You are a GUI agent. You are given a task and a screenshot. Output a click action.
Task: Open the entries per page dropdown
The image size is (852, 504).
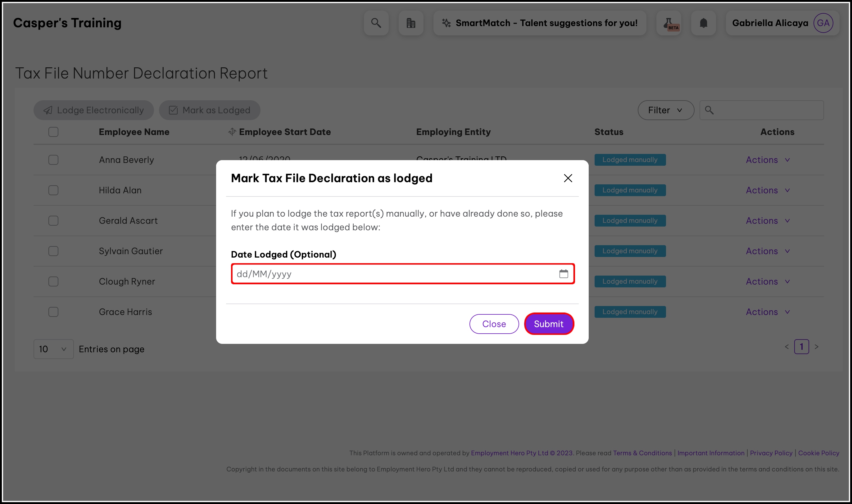(53, 349)
